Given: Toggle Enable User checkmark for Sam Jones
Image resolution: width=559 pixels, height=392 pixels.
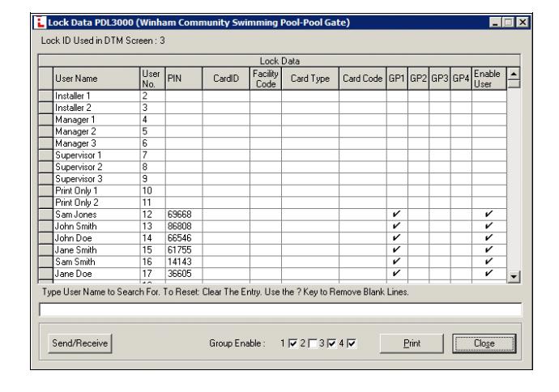Looking at the screenshot, I should (x=489, y=214).
